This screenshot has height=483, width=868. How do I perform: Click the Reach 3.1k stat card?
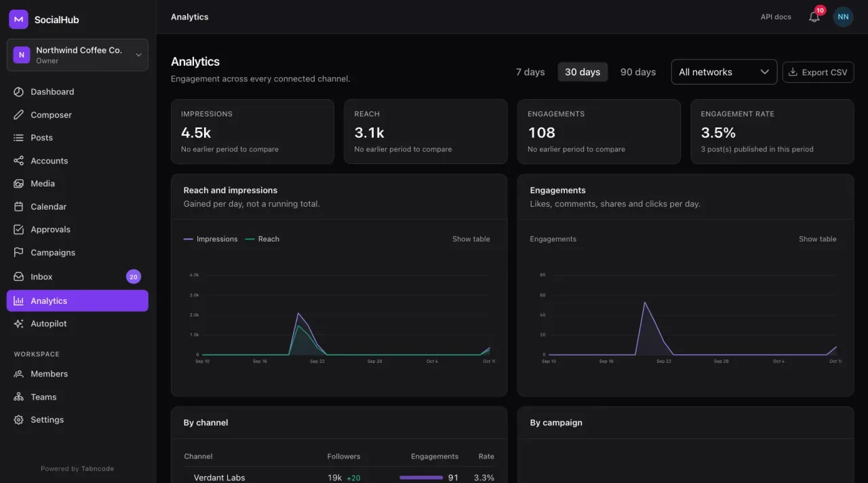(426, 132)
